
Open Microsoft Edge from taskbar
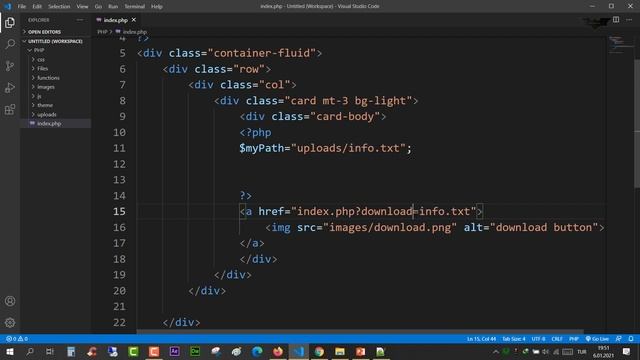coord(257,351)
